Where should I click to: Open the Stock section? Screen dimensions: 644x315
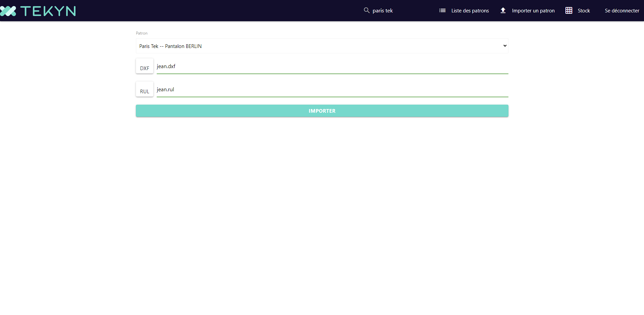pos(584,11)
